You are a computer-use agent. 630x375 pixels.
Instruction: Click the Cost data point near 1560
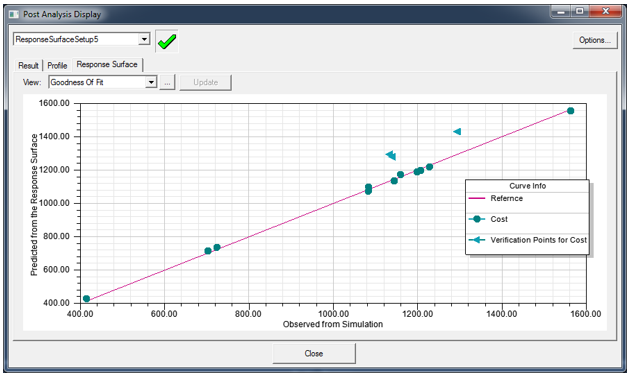click(571, 111)
